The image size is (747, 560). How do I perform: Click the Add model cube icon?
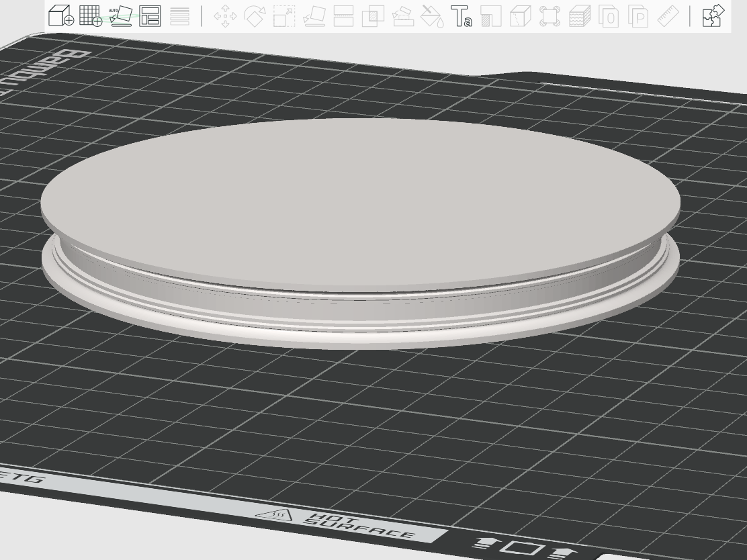61,15
